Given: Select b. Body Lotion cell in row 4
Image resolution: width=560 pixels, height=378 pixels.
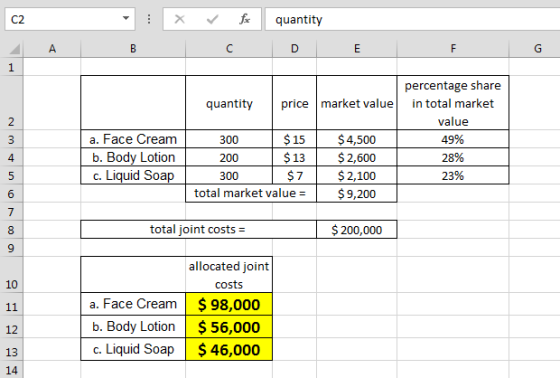Looking at the screenshot, I should click(x=133, y=157).
